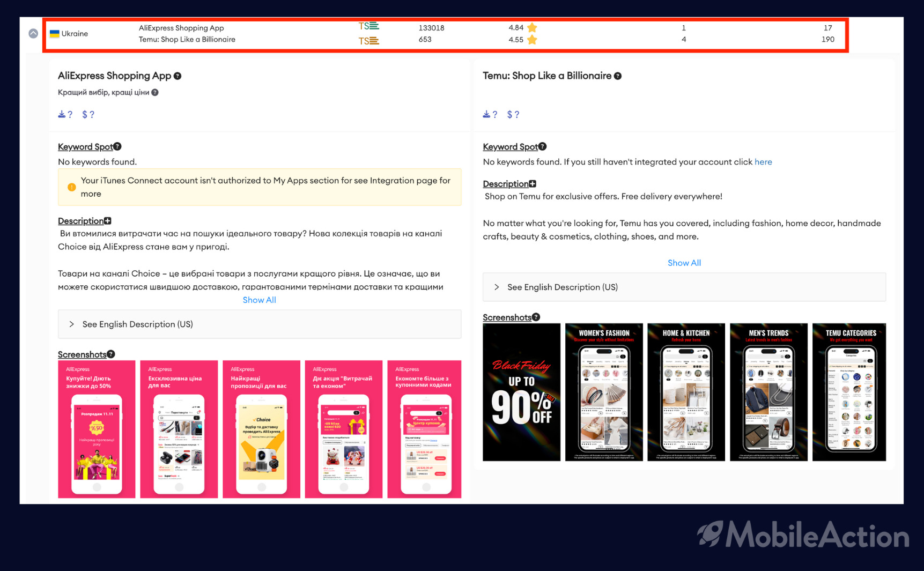The width and height of the screenshot is (924, 571).
Task: Click rating count 653
Action: 425,40
